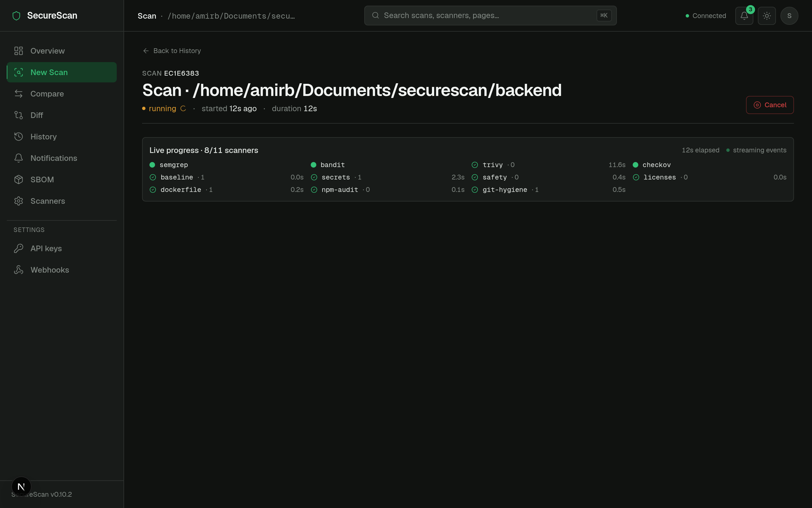Click the breadcrumb path /home/amirb/Documents/secu…
The height and width of the screenshot is (508, 812).
tap(231, 16)
